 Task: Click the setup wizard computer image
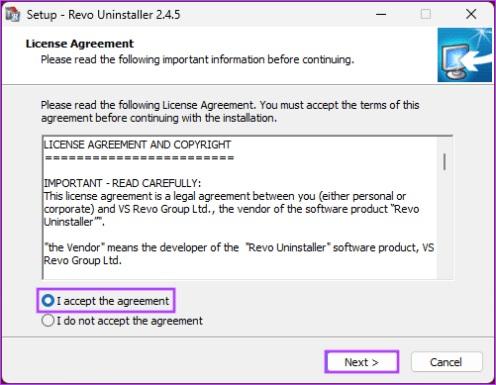coord(465,55)
